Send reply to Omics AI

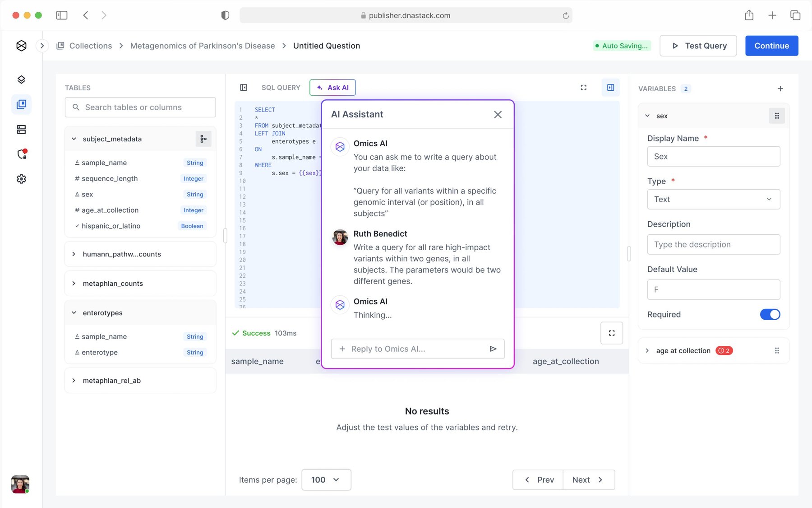pyautogui.click(x=493, y=349)
